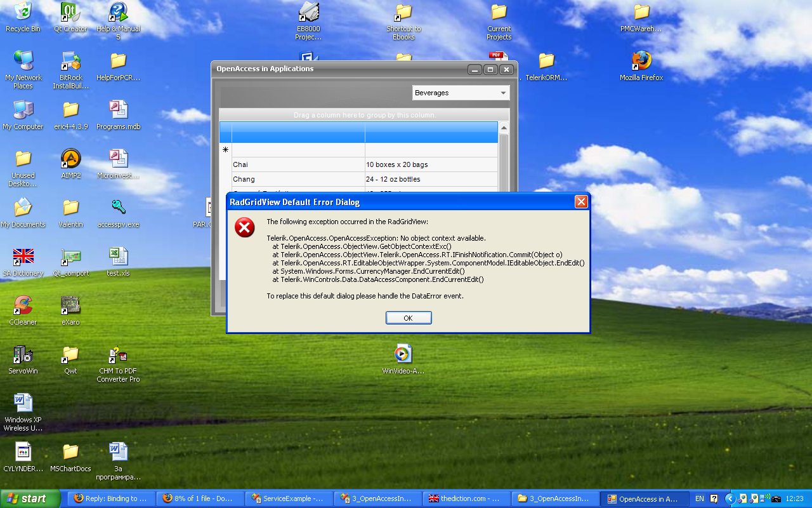Click OK in the RadGridView error dialog

409,317
